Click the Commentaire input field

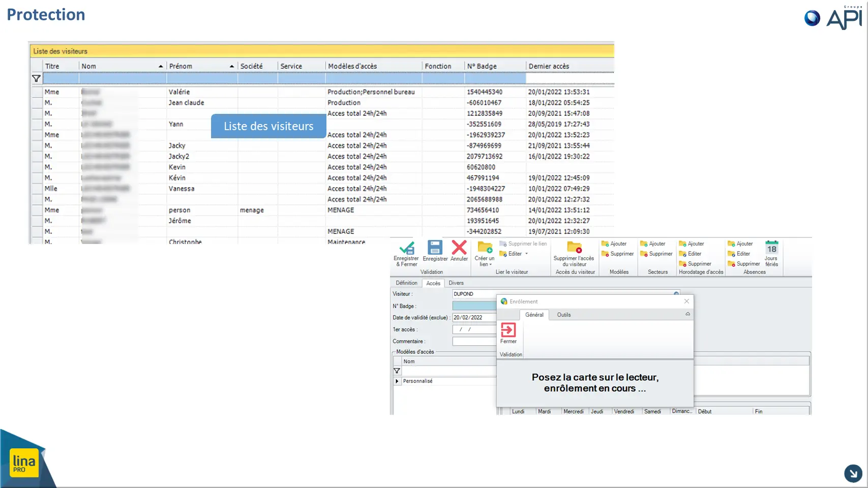(x=474, y=342)
